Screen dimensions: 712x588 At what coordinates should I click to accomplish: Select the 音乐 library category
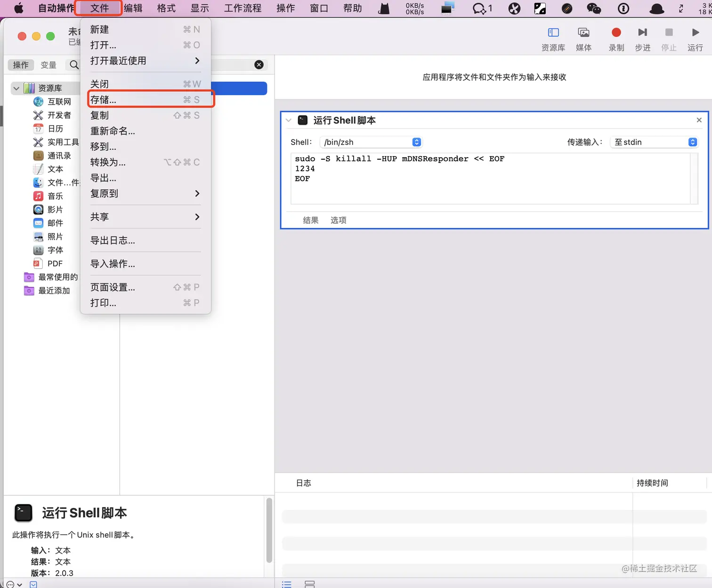pos(48,196)
